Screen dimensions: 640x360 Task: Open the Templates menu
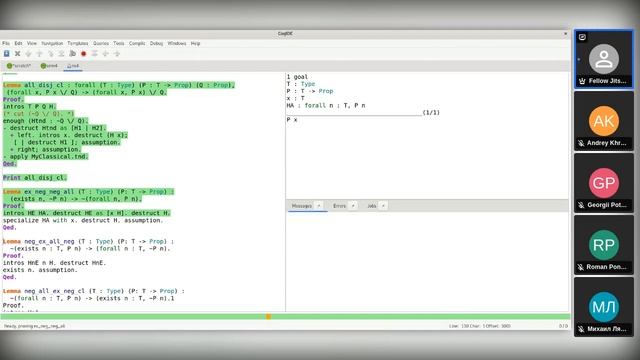click(x=78, y=43)
